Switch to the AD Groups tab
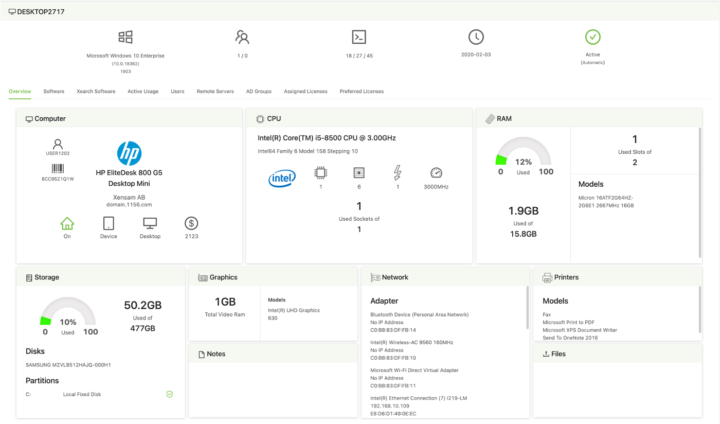This screenshot has width=720, height=424. pos(259,91)
